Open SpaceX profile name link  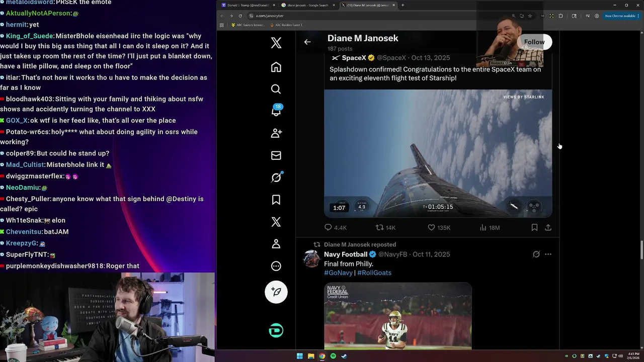(354, 58)
